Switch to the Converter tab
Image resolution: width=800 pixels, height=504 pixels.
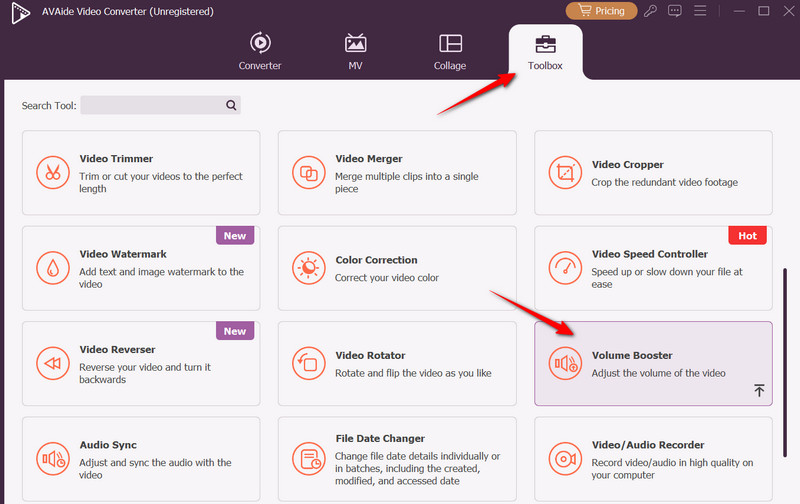[x=260, y=53]
